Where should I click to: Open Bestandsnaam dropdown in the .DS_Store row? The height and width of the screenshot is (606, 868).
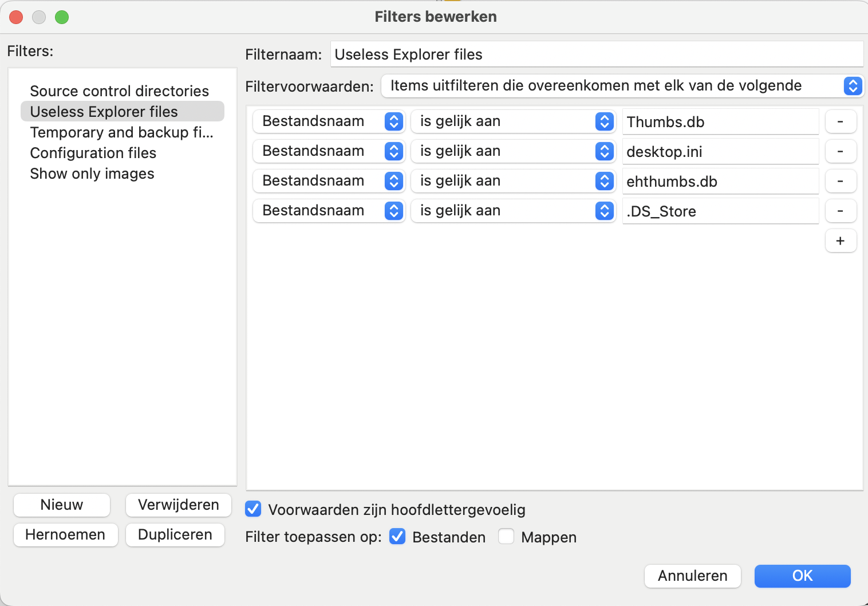(x=329, y=211)
